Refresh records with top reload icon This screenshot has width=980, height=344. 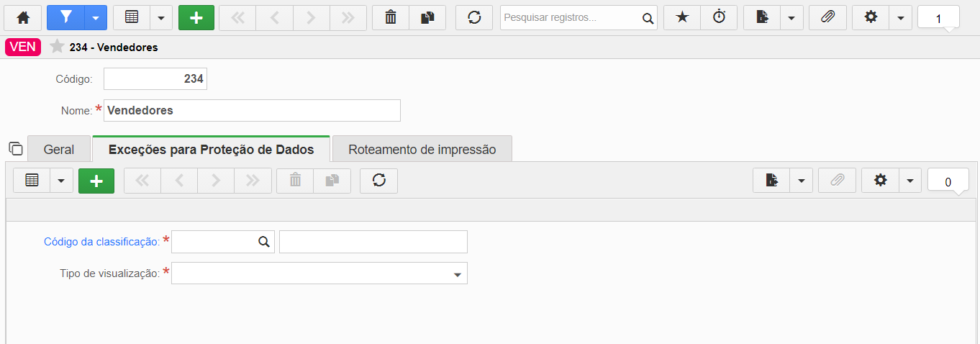pos(474,17)
